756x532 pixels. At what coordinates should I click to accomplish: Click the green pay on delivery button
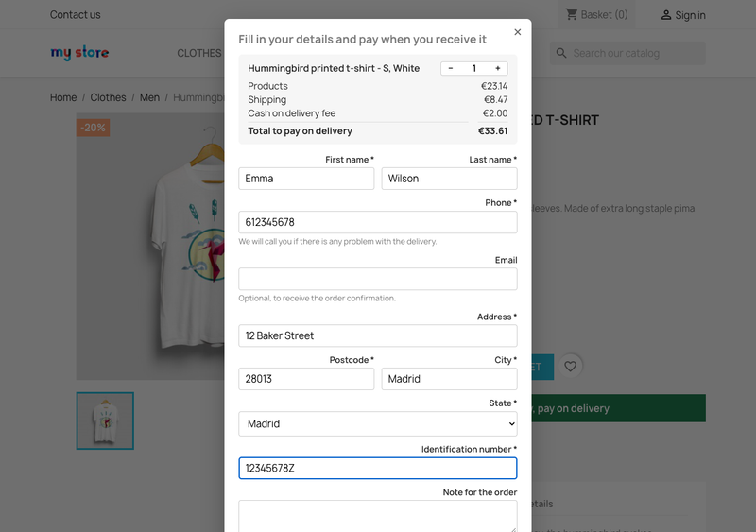[619, 408]
